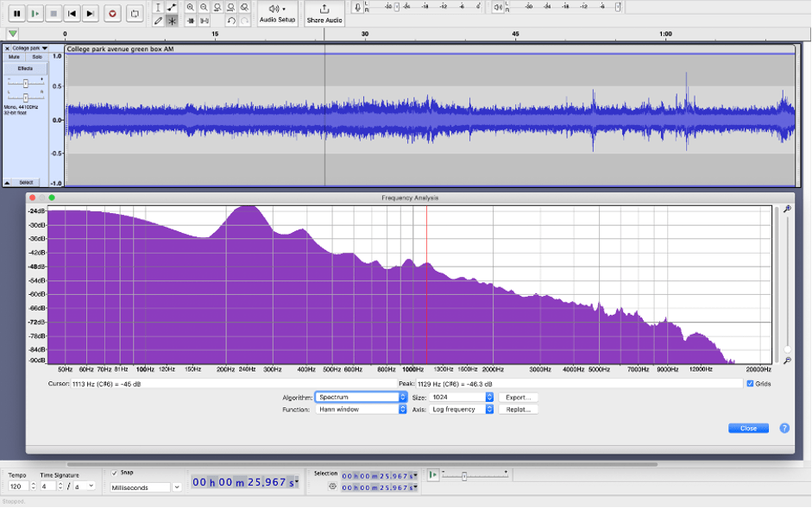The height and width of the screenshot is (508, 812).
Task: Toggle the Snap checkbox
Action: pyautogui.click(x=114, y=473)
